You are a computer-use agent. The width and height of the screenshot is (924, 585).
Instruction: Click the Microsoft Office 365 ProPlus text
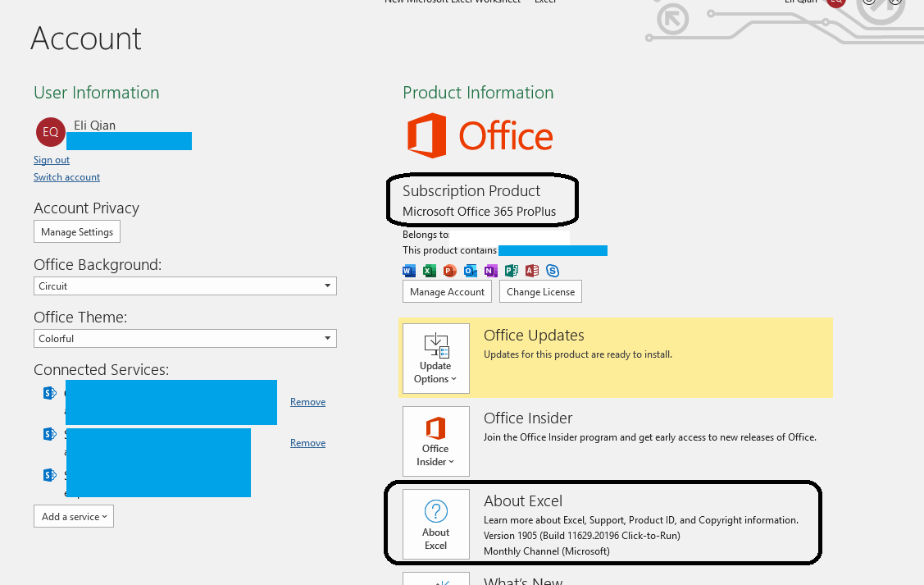479,212
